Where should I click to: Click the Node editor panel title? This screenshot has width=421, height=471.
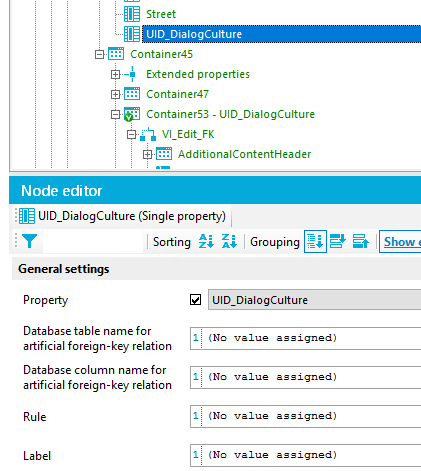coord(62,191)
